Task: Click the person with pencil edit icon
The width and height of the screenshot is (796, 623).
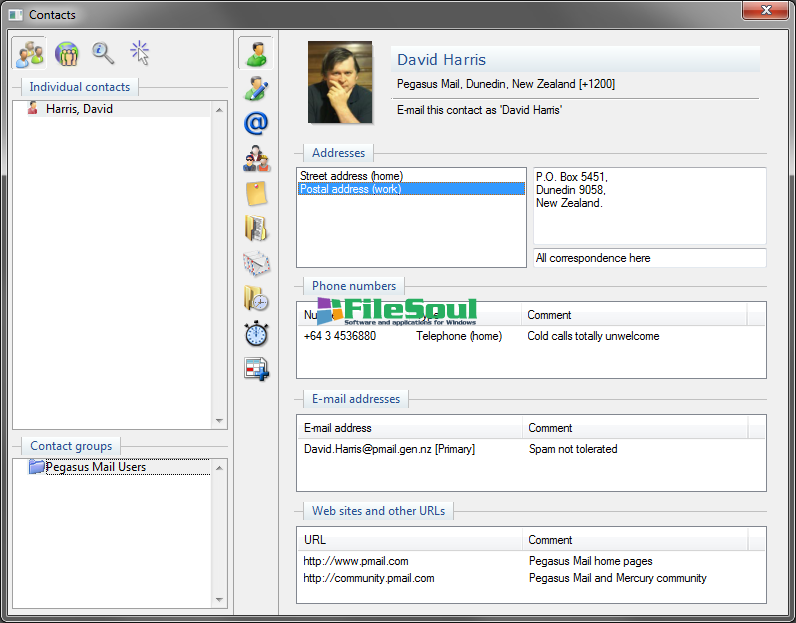Action: point(256,88)
